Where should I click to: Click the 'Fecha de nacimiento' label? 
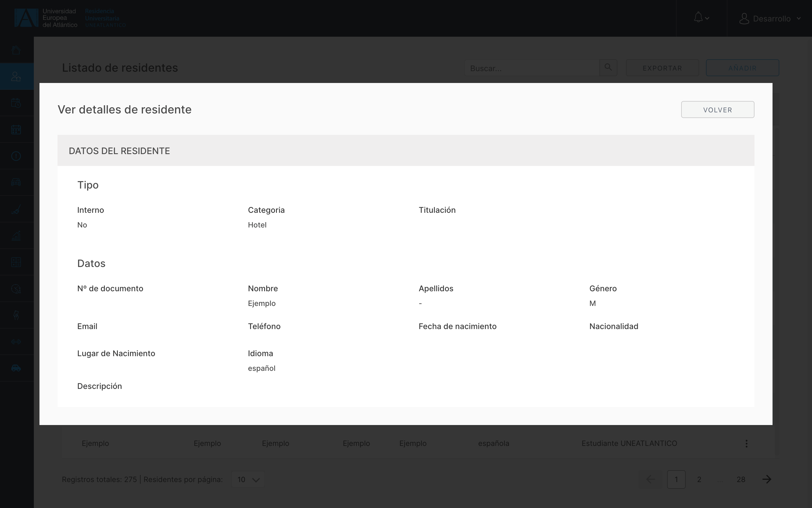pyautogui.click(x=457, y=327)
